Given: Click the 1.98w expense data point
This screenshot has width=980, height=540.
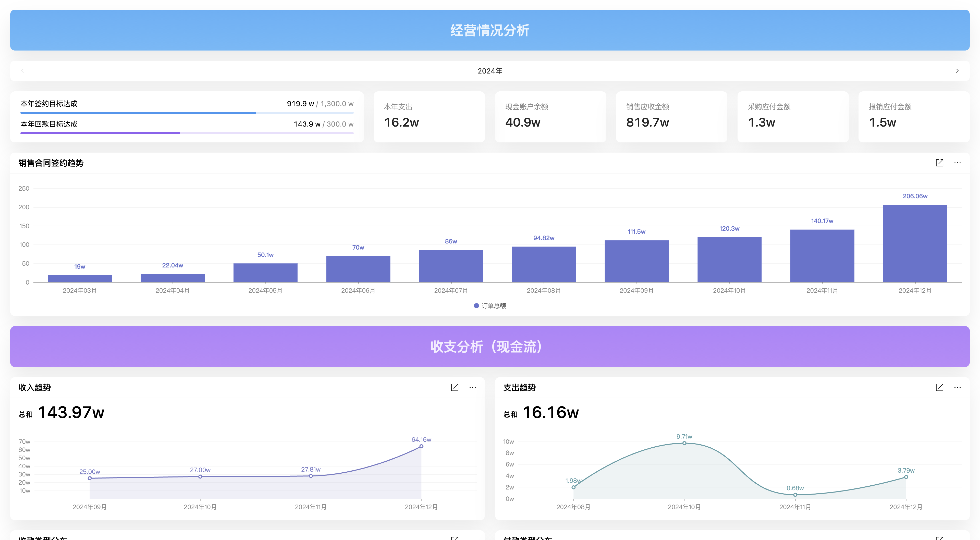Looking at the screenshot, I should pos(573,487).
